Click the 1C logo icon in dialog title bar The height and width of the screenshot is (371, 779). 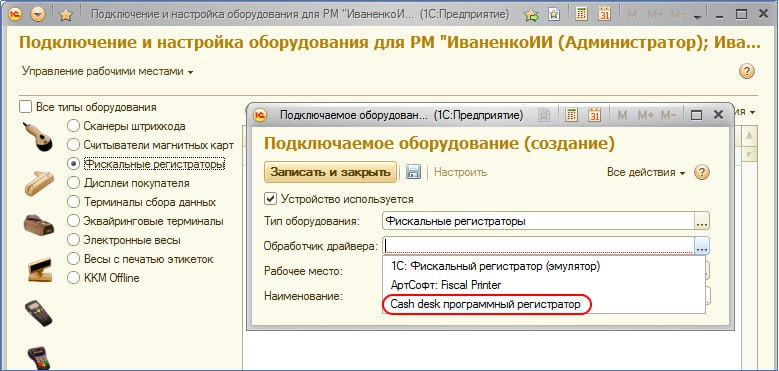tap(260, 115)
